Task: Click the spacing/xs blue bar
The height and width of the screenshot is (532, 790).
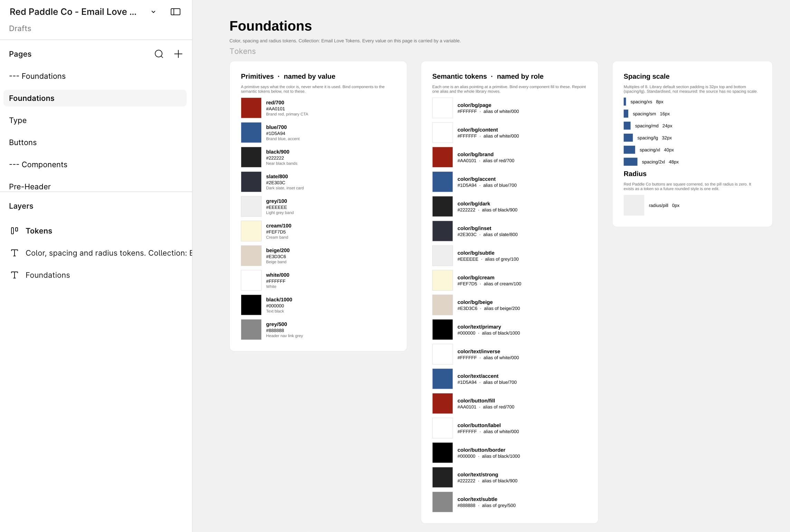Action: click(x=625, y=102)
